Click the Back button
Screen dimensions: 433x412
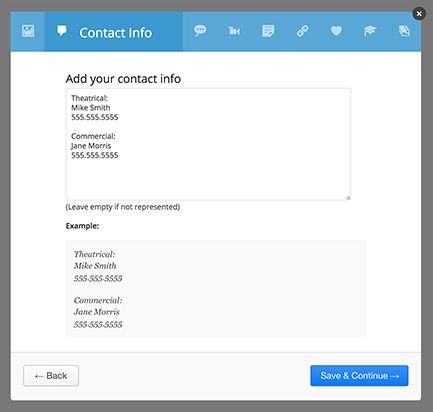[x=51, y=376]
